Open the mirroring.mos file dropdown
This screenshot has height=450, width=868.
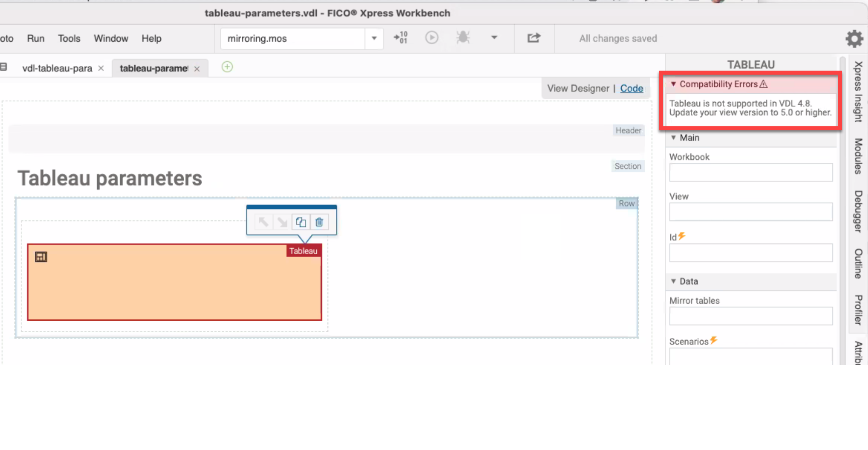coord(374,39)
